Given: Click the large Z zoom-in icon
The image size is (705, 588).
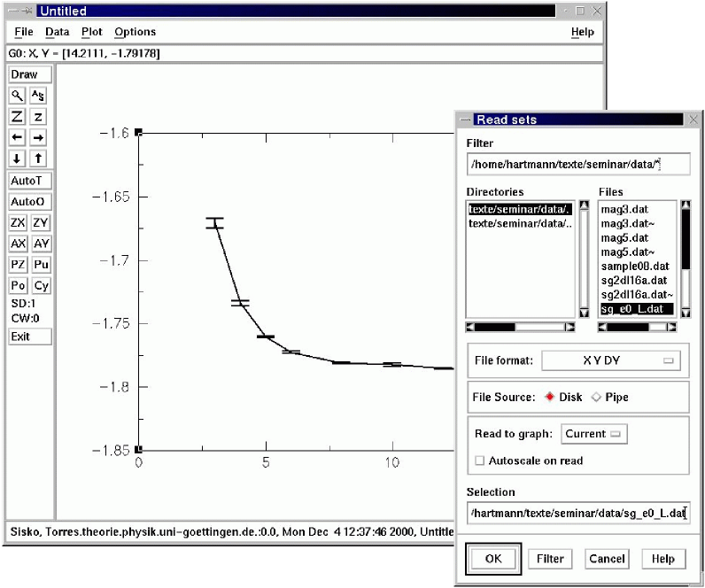Looking at the screenshot, I should point(18,117).
